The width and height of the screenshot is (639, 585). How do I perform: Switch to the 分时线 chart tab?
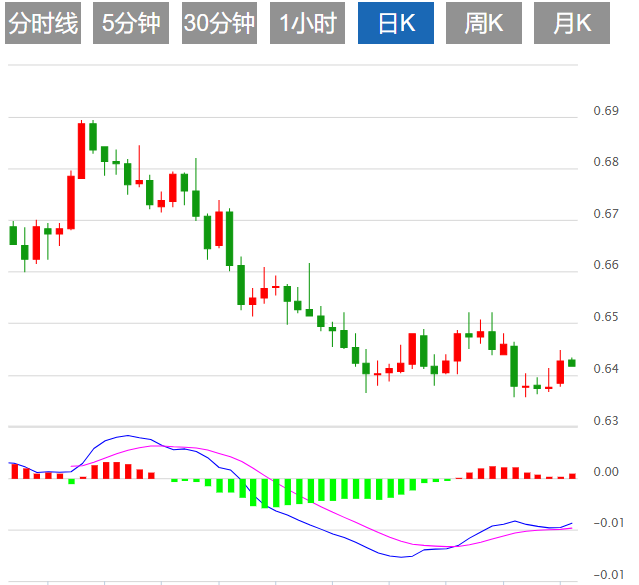(43, 23)
